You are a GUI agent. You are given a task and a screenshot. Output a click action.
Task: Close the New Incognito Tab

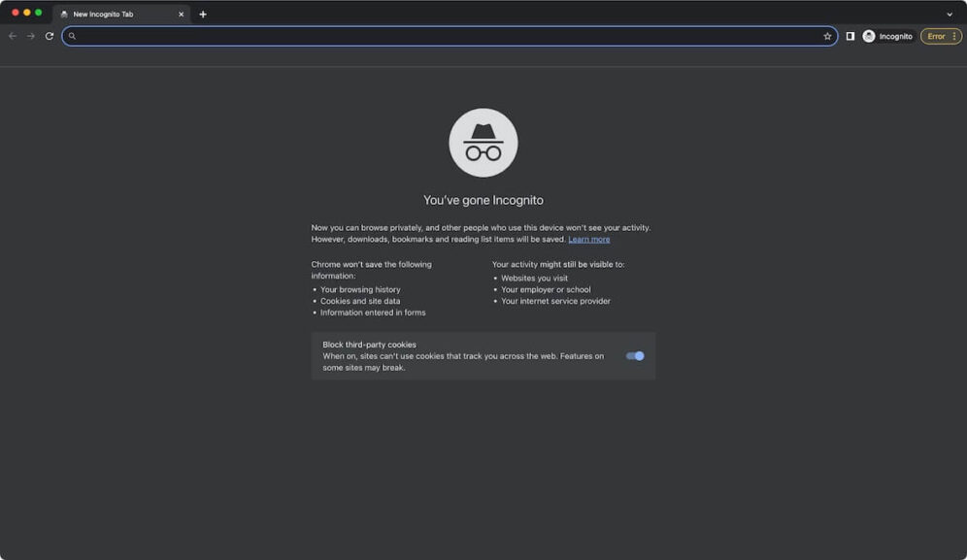coord(181,14)
